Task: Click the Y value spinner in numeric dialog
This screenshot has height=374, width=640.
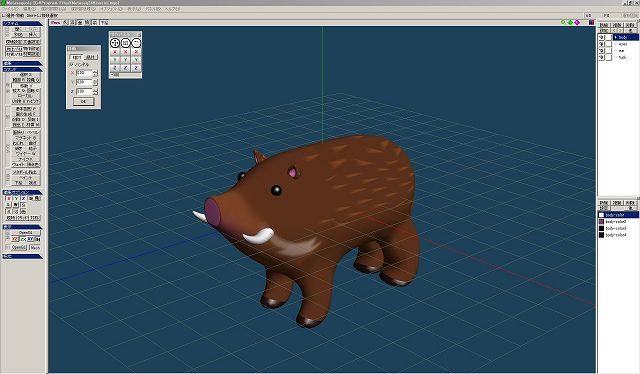Action: pos(96,82)
